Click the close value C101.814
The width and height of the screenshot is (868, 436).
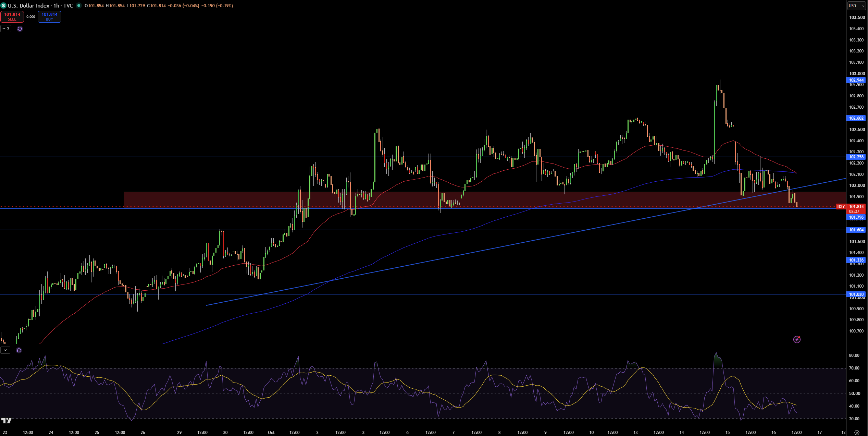[156, 6]
